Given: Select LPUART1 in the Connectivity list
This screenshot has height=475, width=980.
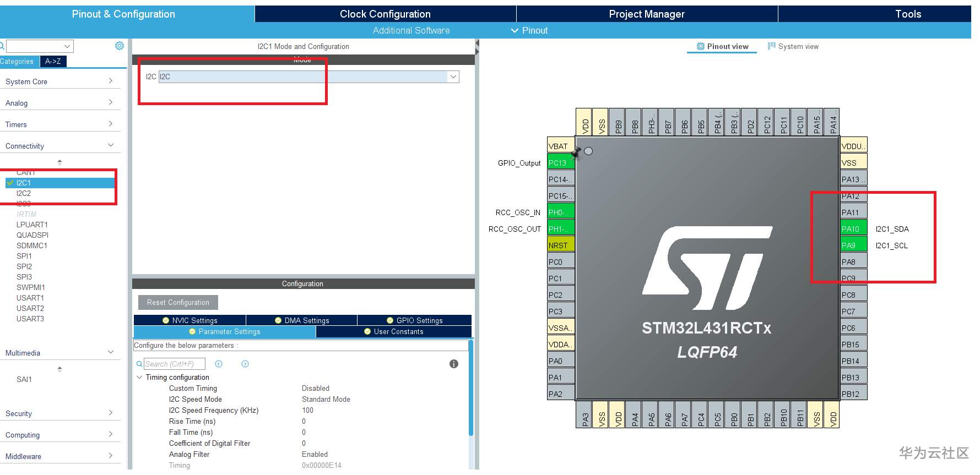Looking at the screenshot, I should tap(32, 225).
